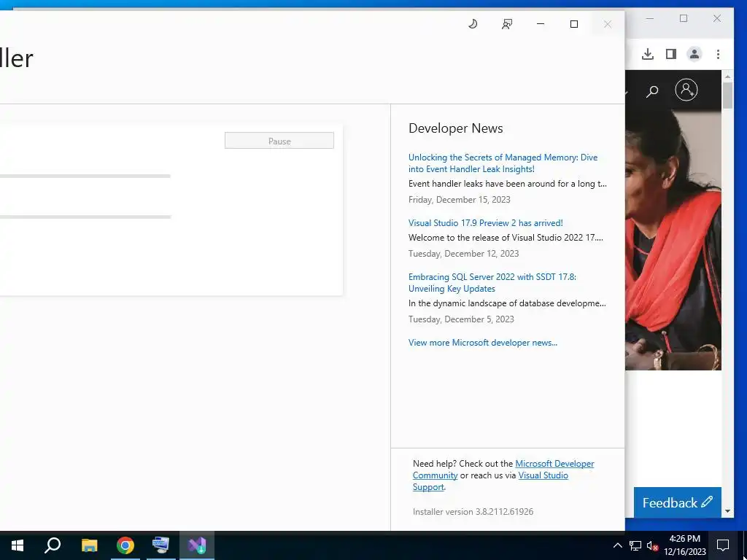Click the disabled Pause button
The width and height of the screenshot is (747, 560).
(279, 141)
